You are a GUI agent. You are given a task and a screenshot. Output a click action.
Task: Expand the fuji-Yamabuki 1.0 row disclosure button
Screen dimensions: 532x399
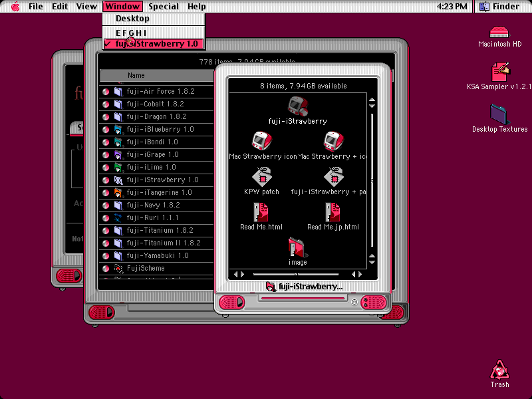pyautogui.click(x=106, y=256)
